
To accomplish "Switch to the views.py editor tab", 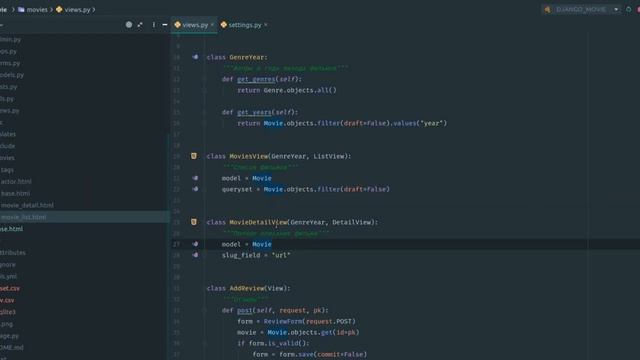I will coord(195,25).
